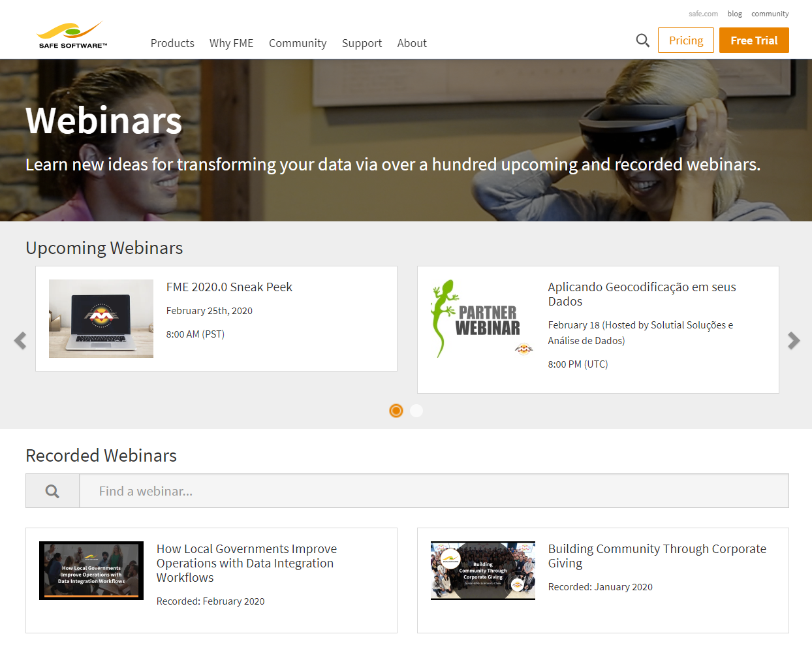This screenshot has height=651, width=812.
Task: Focus the Find a webinar search field
Action: tap(433, 491)
